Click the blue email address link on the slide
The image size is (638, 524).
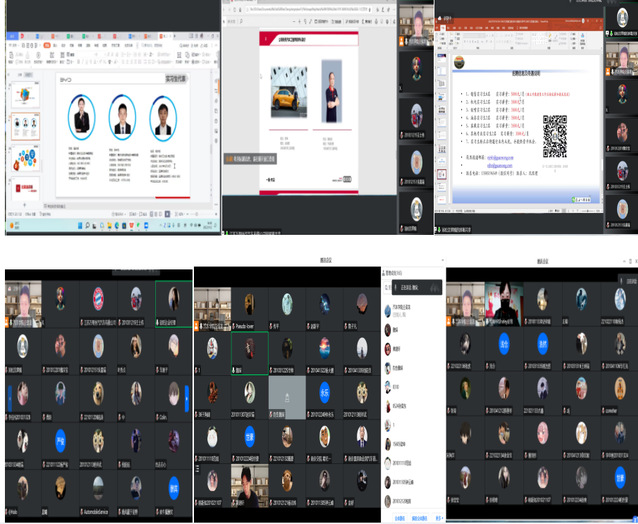[500, 158]
